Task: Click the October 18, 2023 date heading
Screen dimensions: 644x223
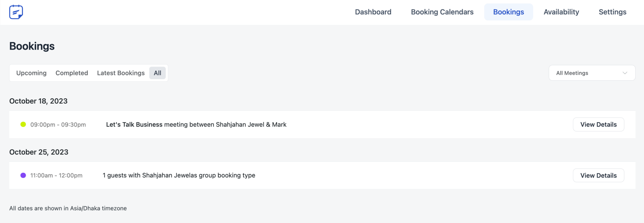Action: (x=38, y=101)
